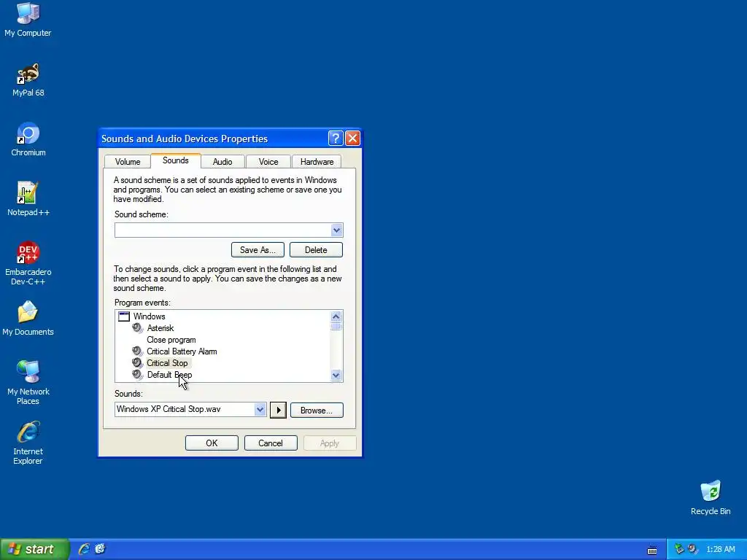
Task: Click the Sound scheme text field
Action: pos(223,230)
